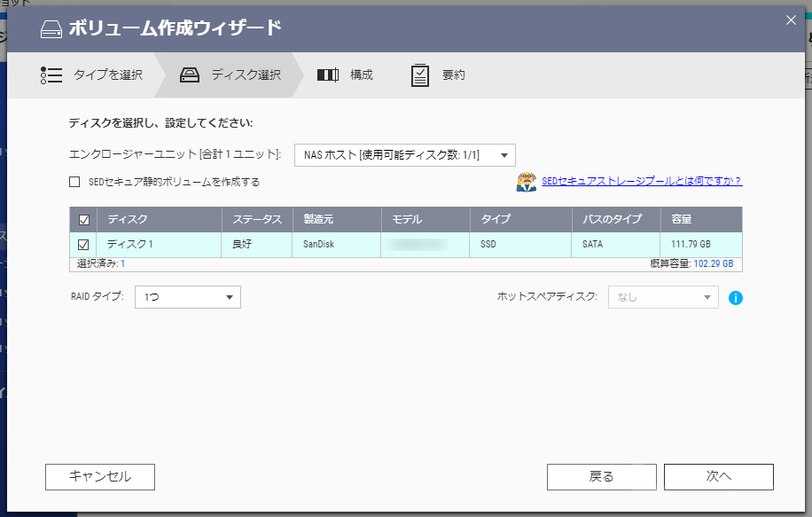Viewport: 812px width, 517px height.
Task: Click the バスのタイプ column header
Action: point(616,220)
